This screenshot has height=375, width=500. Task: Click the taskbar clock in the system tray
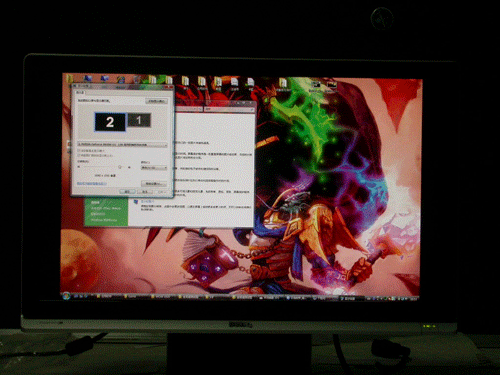click(413, 299)
